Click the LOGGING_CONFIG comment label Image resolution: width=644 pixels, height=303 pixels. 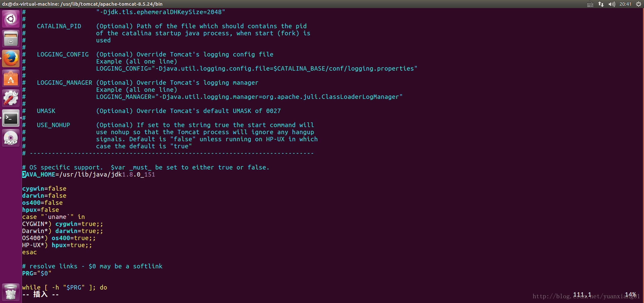point(63,54)
